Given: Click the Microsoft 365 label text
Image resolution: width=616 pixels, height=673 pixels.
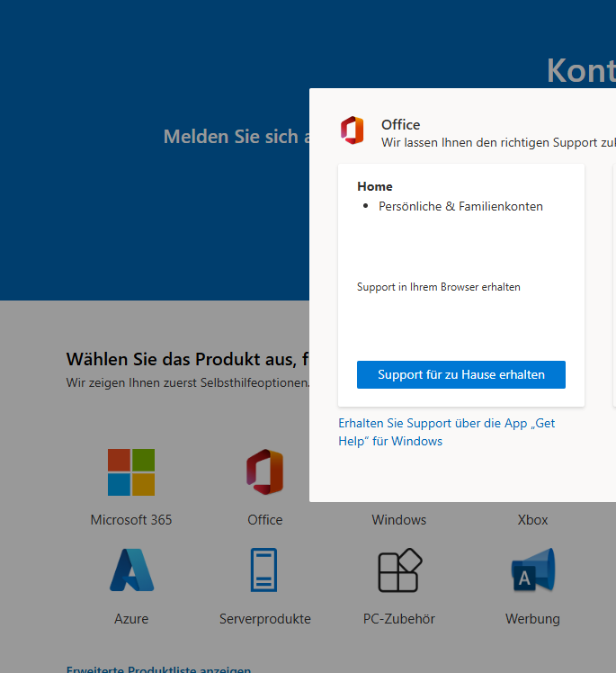Looking at the screenshot, I should click(x=131, y=520).
